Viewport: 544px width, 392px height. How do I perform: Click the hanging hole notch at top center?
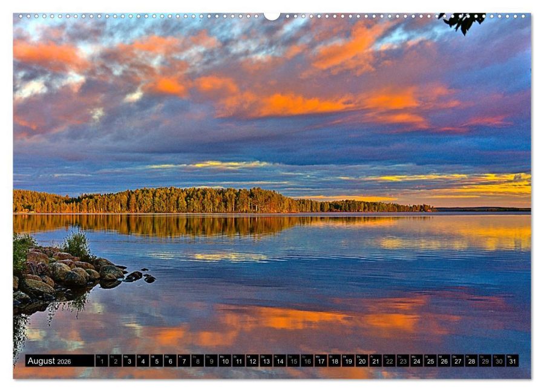tap(272, 16)
